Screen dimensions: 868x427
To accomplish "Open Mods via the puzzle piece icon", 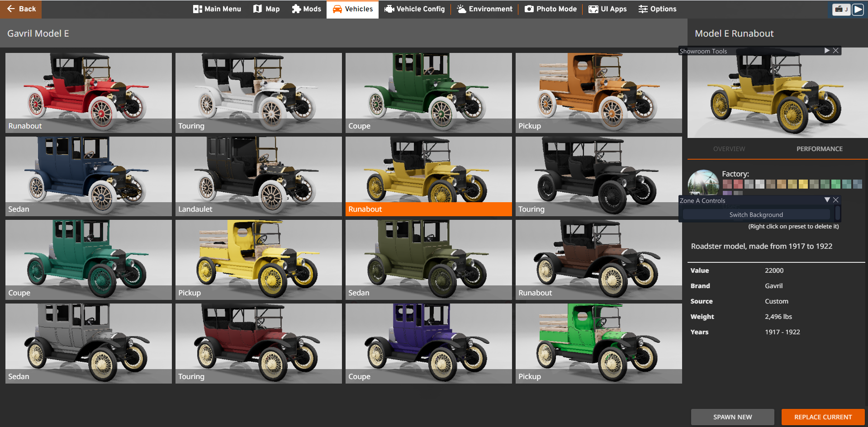I will coord(296,9).
